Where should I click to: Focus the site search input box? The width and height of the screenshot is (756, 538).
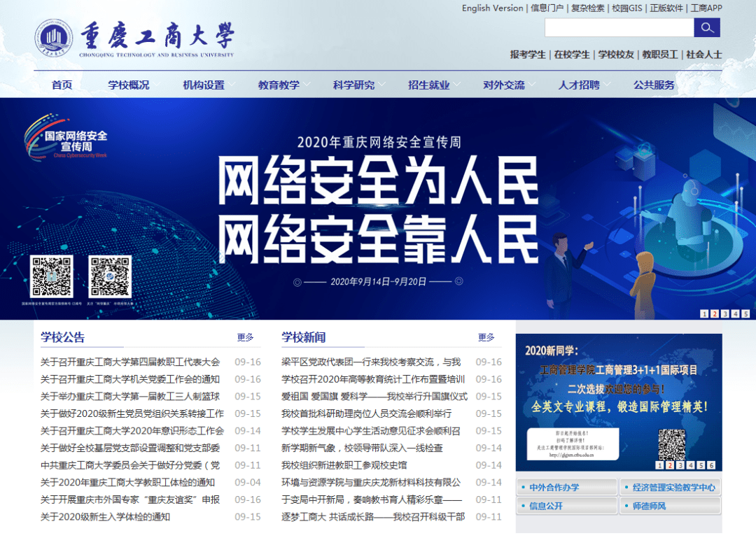(x=619, y=27)
